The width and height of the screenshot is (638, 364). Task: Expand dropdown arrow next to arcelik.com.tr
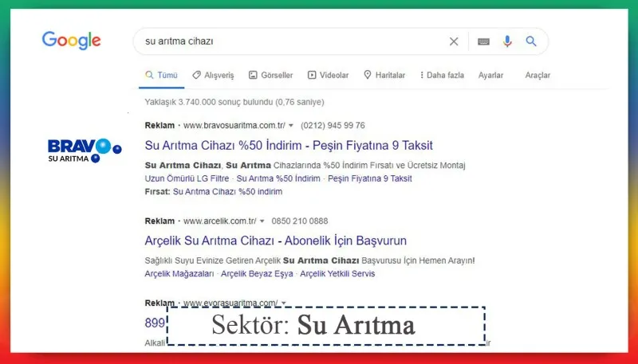[x=262, y=221]
